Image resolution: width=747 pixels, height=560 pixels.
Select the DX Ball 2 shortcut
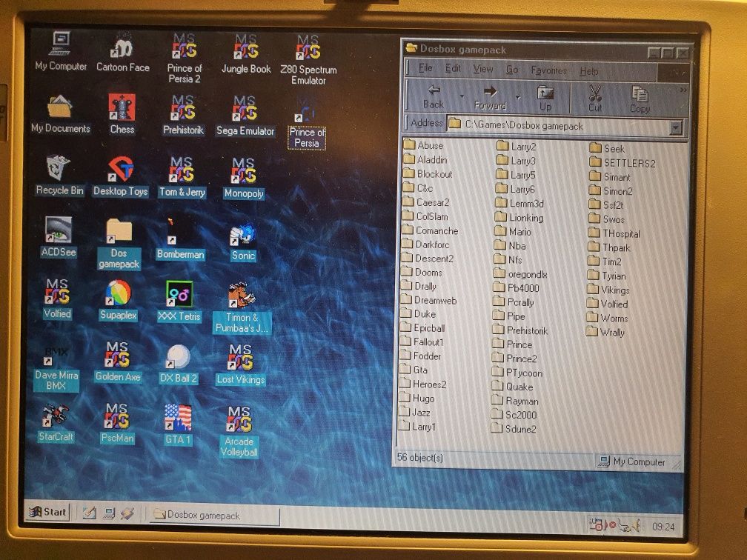tap(179, 364)
